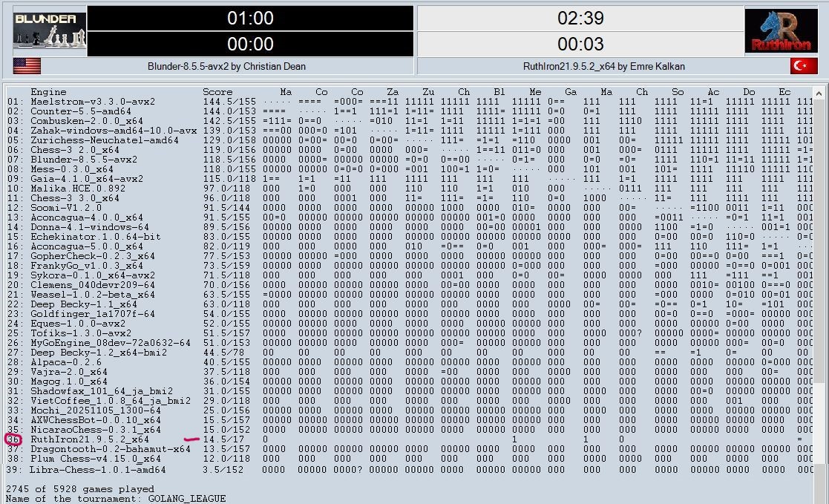This screenshot has height=504, width=829.
Task: Select the Plum Chess-v4.15.0_x64 row
Action: click(410, 459)
